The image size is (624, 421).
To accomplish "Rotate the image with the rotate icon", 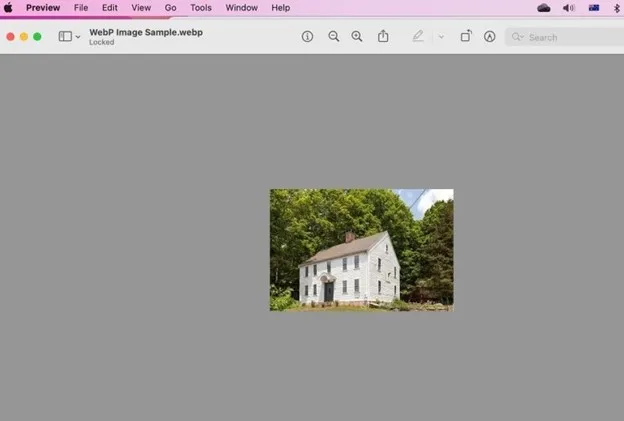I will click(465, 37).
